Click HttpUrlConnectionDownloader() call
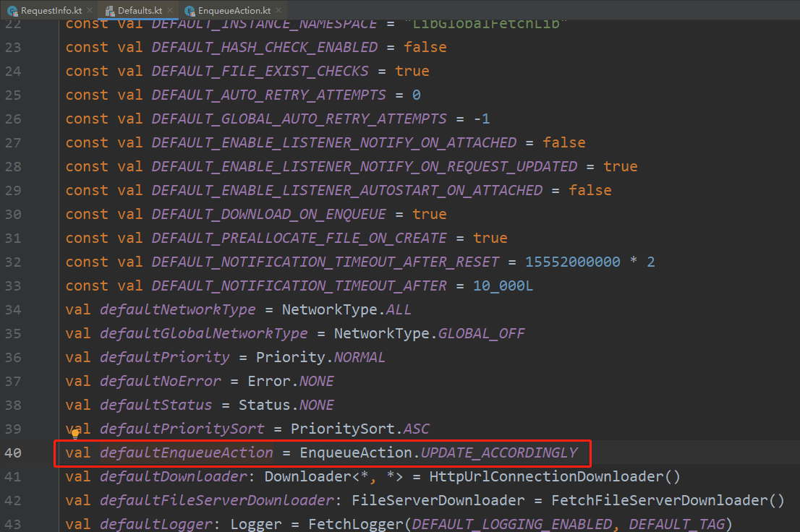 tap(555, 477)
